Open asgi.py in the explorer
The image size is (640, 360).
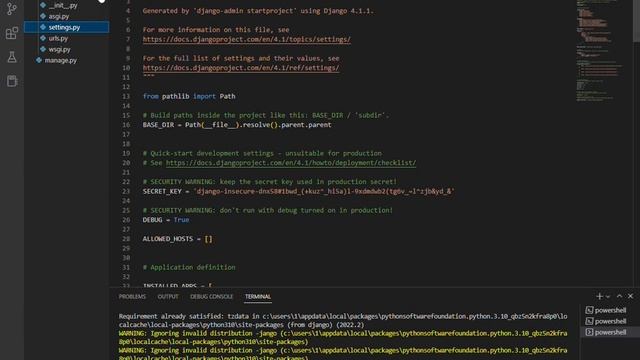[x=59, y=16]
